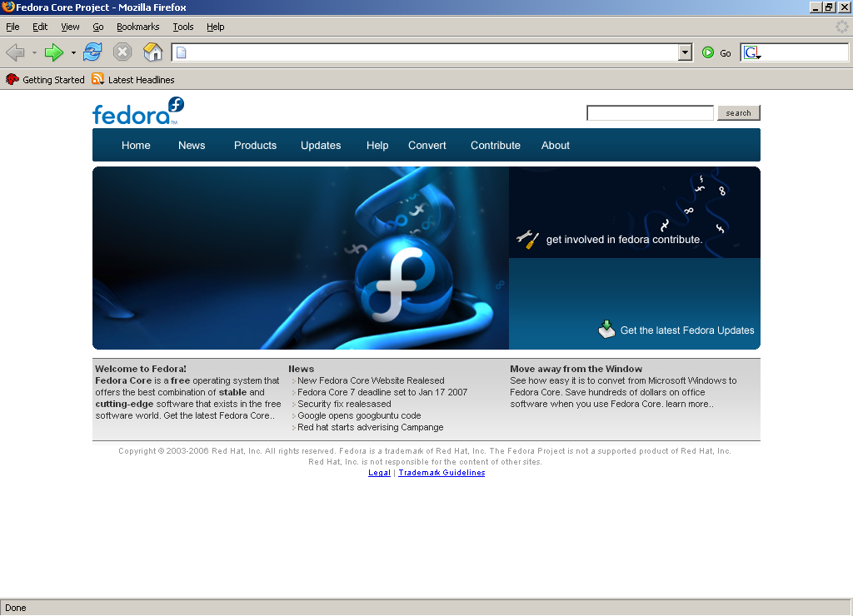Click the News section heading

coord(302,369)
